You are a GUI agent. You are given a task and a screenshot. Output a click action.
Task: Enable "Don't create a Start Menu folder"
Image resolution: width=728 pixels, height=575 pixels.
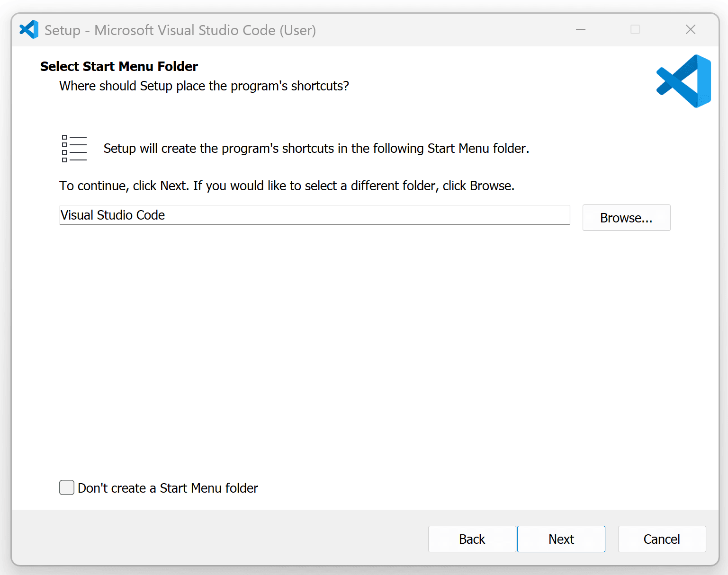pos(66,487)
